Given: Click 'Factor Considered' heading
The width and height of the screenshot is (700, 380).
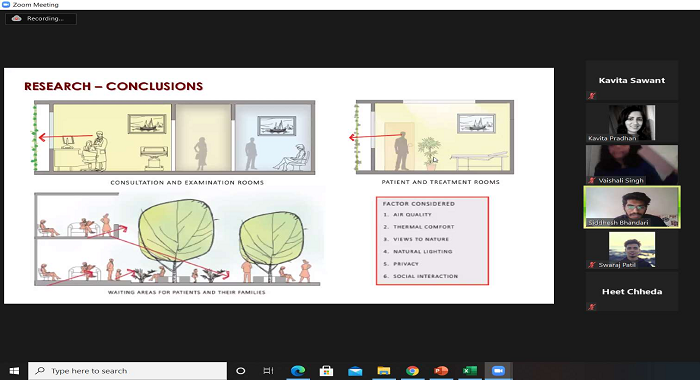Looking at the screenshot, I should click(418, 204).
